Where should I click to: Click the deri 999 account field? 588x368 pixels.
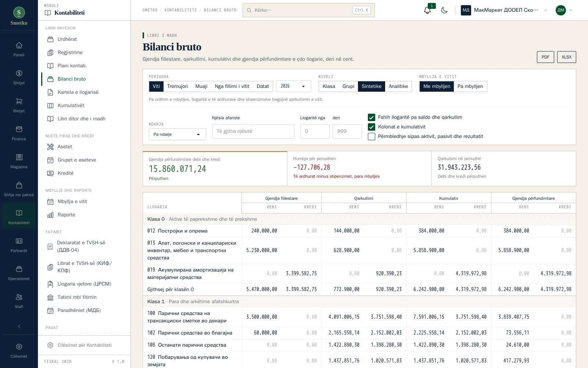[347, 131]
